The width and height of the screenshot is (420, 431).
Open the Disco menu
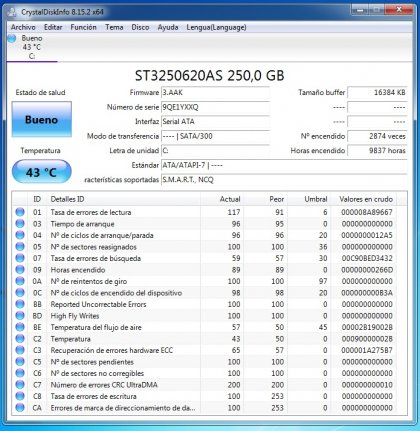(140, 27)
